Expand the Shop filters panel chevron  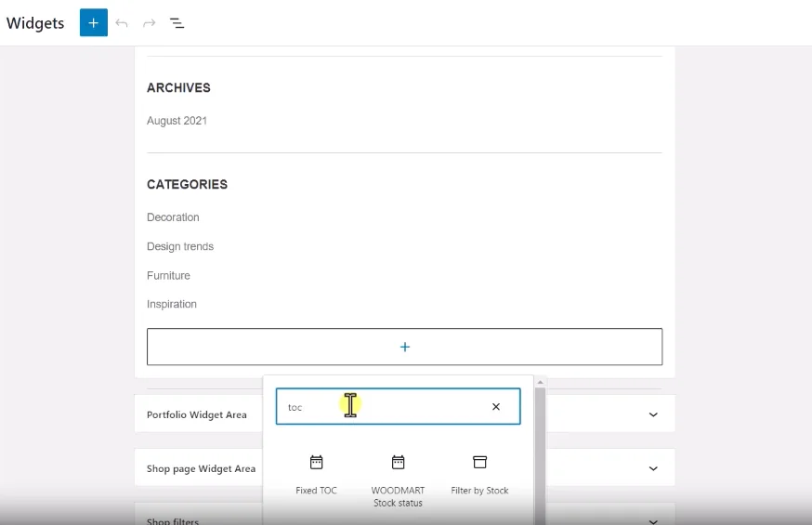pos(653,521)
